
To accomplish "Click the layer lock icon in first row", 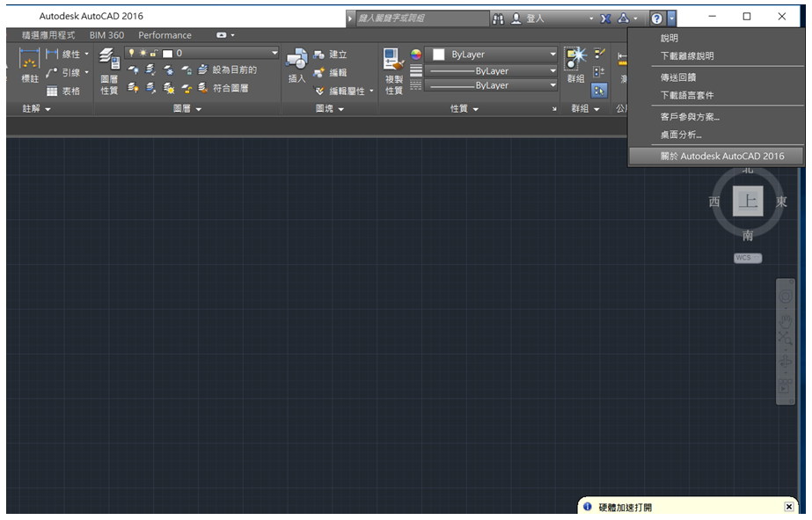I will [186, 70].
